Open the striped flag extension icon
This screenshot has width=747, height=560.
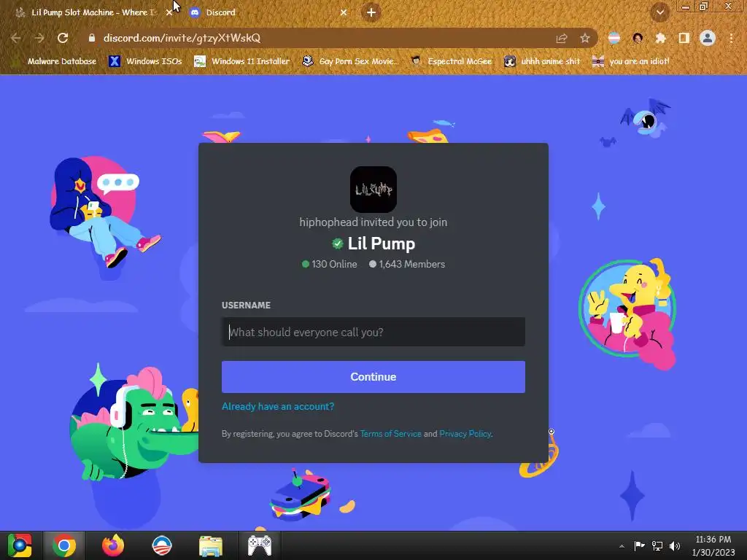coord(614,38)
